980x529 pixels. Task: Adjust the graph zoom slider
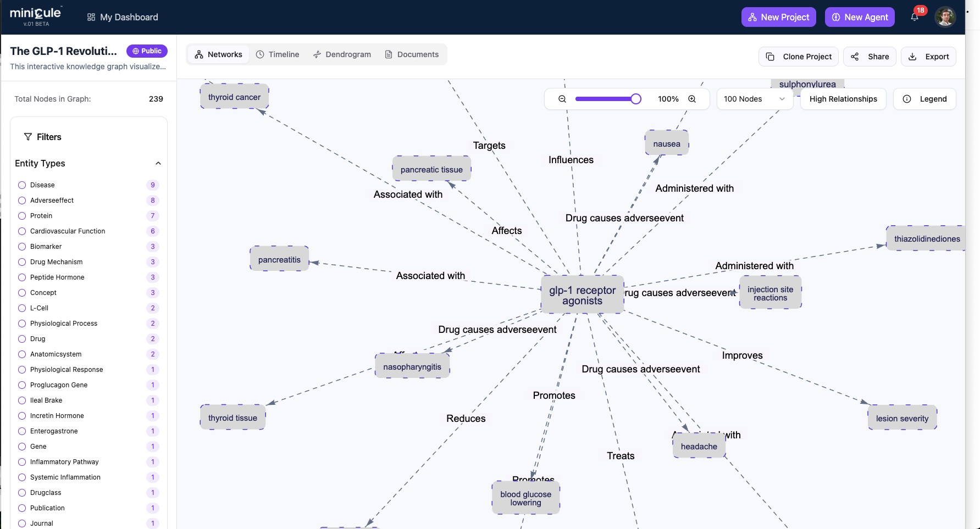pos(635,99)
